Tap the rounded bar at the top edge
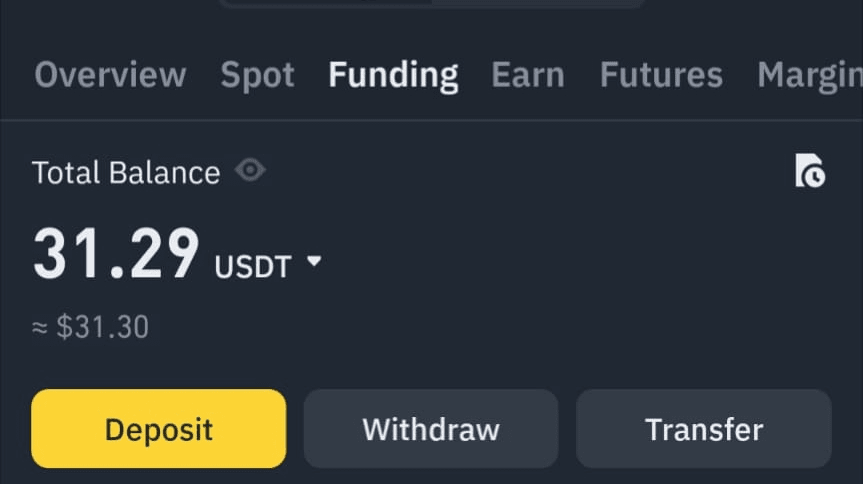This screenshot has height=484, width=863. click(432, 3)
